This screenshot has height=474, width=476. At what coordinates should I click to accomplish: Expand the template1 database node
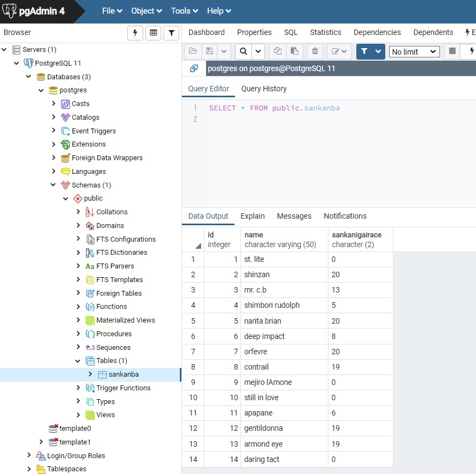[x=41, y=442]
